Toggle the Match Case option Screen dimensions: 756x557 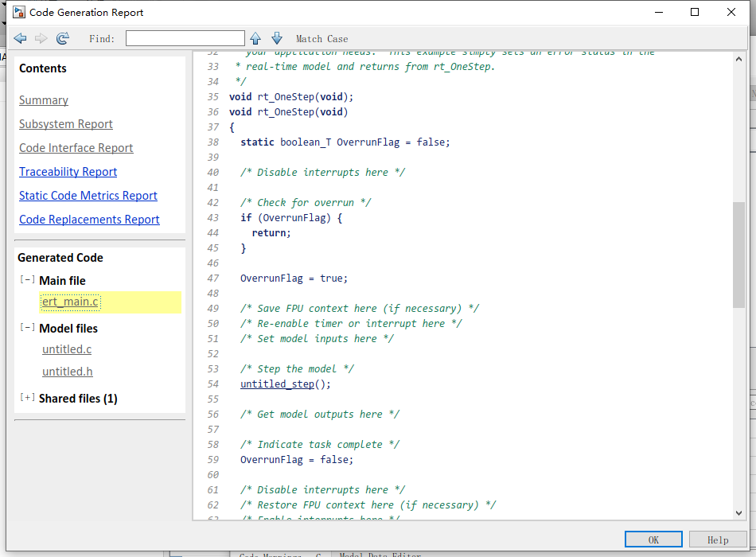tap(321, 39)
